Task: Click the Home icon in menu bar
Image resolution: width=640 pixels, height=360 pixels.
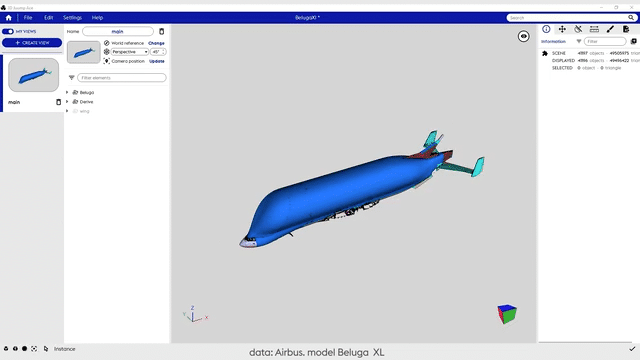Action: click(9, 18)
